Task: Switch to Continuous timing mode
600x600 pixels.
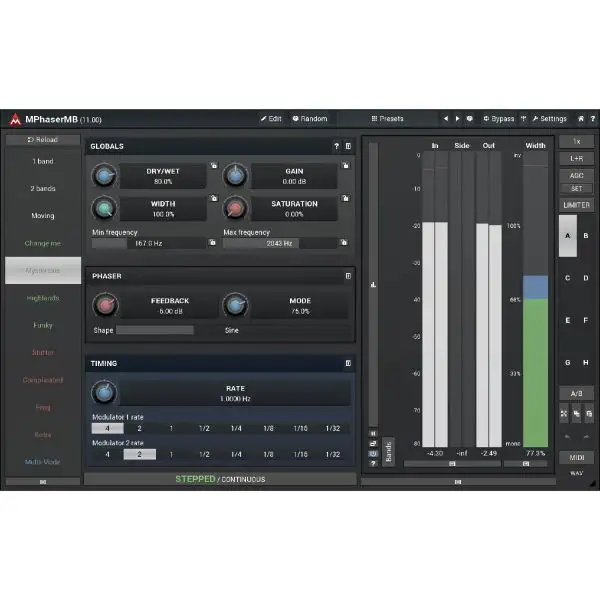Action: tap(243, 479)
